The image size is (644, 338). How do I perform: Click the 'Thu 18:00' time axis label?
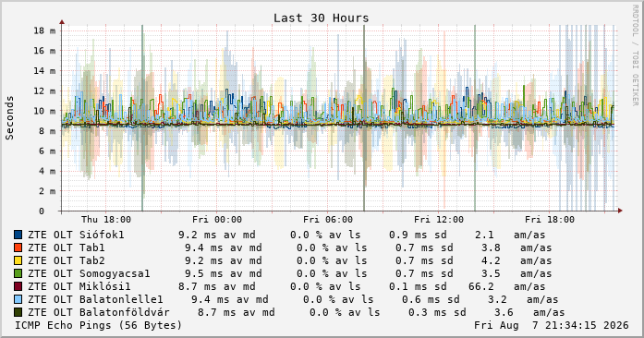point(106,220)
